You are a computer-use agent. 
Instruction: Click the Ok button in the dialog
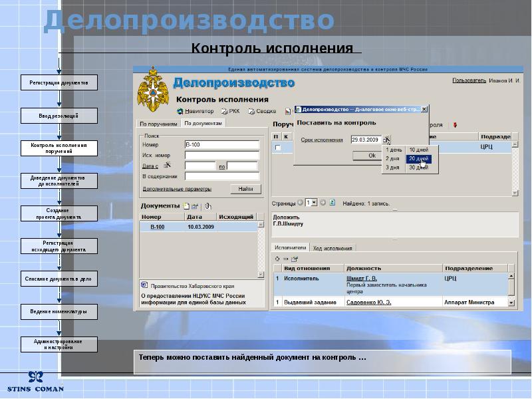(372, 156)
